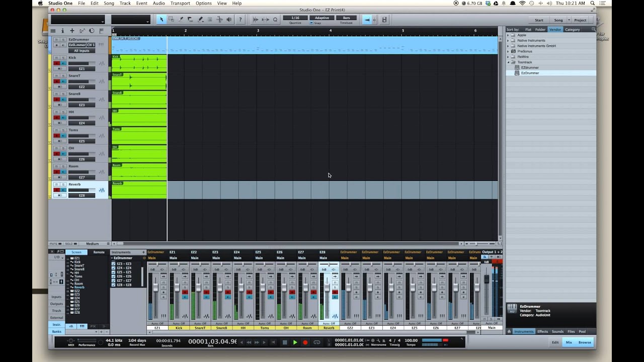644x362 pixels.
Task: Click the add tracks plus icon
Action: tap(72, 31)
